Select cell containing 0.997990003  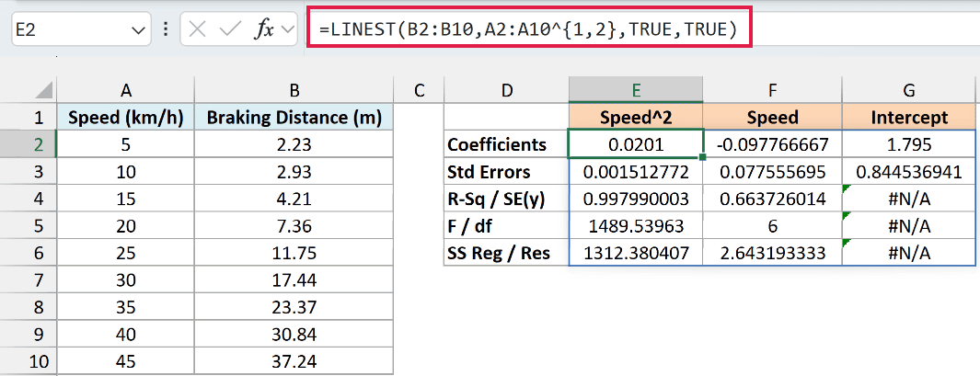tap(636, 199)
